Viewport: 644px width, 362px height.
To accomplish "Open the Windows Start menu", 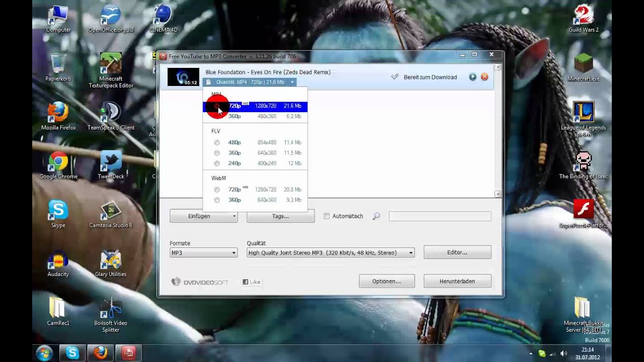I will (44, 353).
